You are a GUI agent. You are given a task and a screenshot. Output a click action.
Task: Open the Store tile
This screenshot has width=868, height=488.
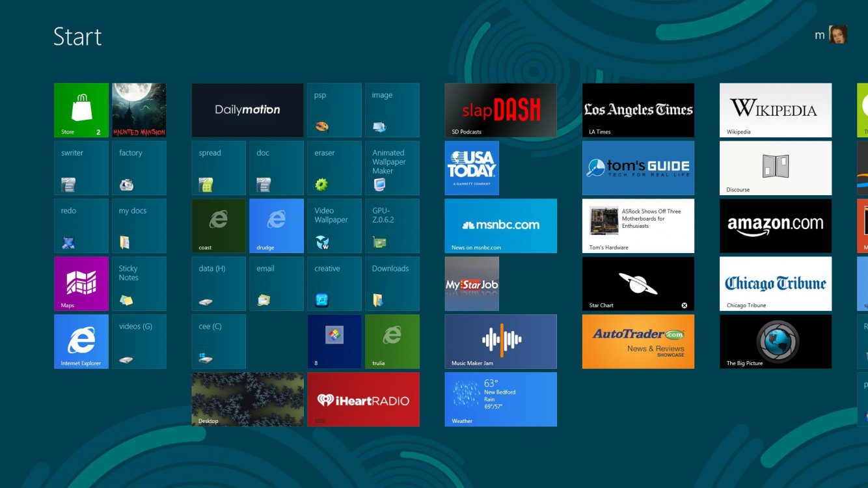(81, 110)
